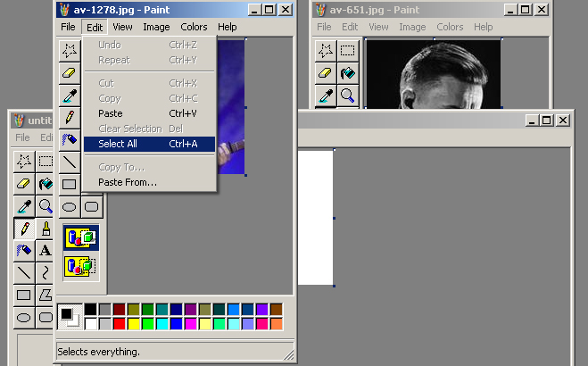The height and width of the screenshot is (366, 588).
Task: Select Fill With Color tool in av-651.jpg window
Action: pos(348,72)
